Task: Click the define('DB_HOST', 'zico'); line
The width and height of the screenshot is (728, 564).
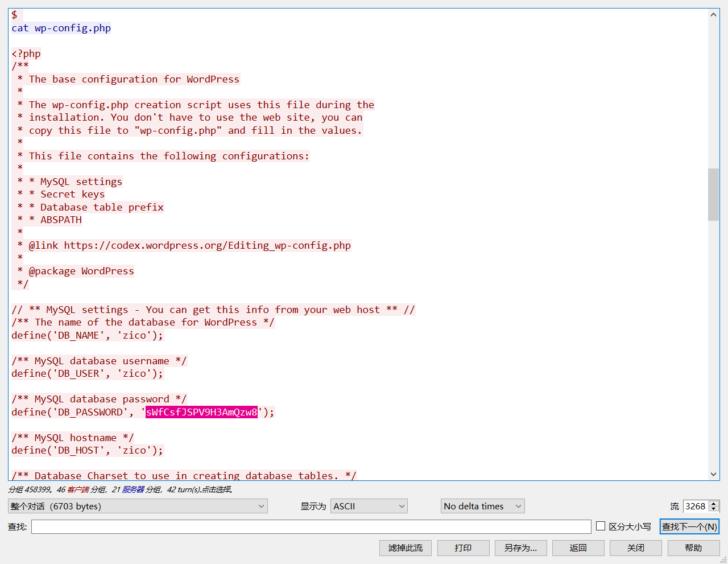Action: pos(88,450)
